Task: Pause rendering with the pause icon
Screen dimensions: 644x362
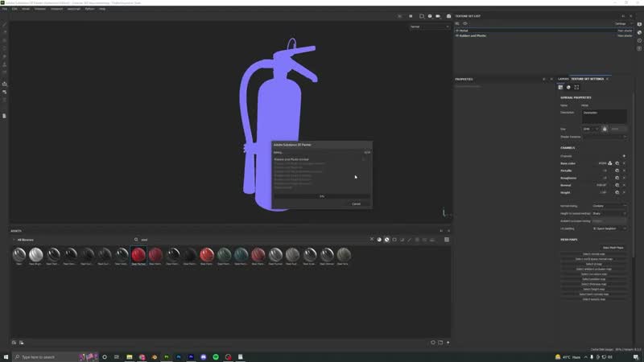Action: [411, 16]
